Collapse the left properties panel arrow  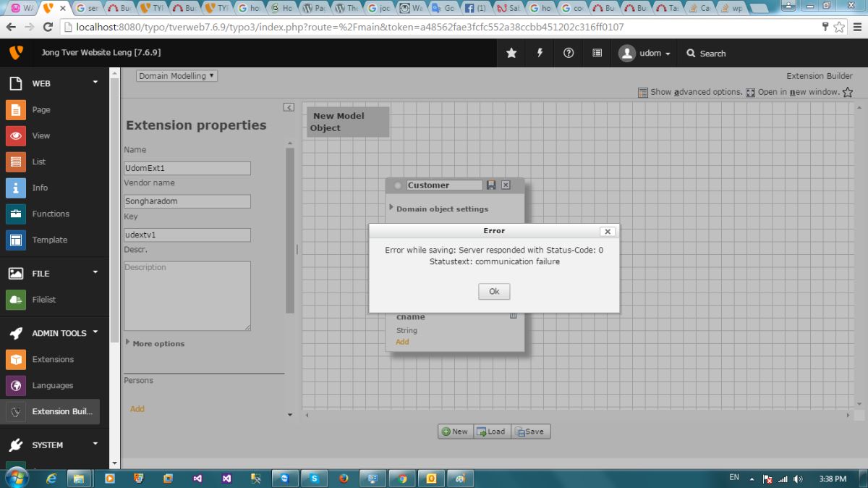(x=289, y=107)
